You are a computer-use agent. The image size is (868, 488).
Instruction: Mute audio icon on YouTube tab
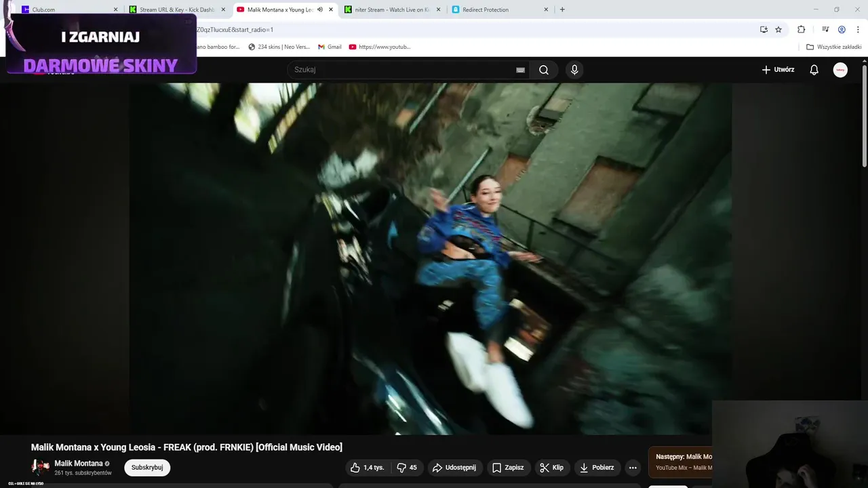pos(319,9)
